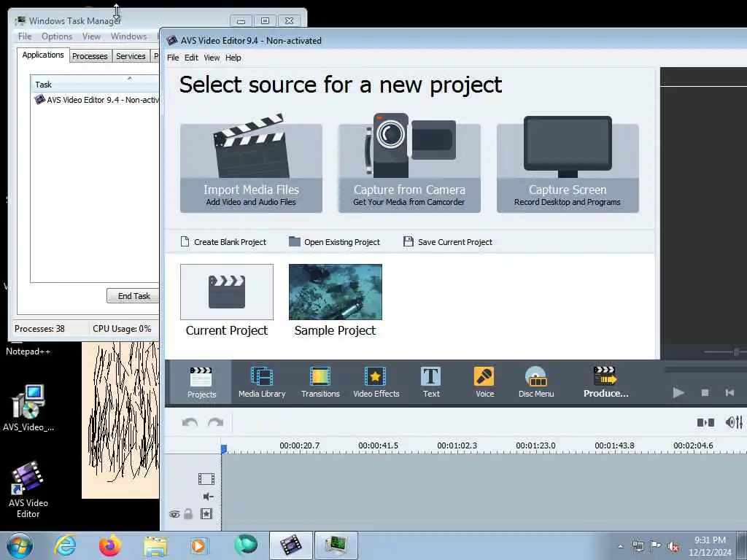The width and height of the screenshot is (747, 560).
Task: Open the Options menu in Task Manager
Action: pyautogui.click(x=57, y=36)
